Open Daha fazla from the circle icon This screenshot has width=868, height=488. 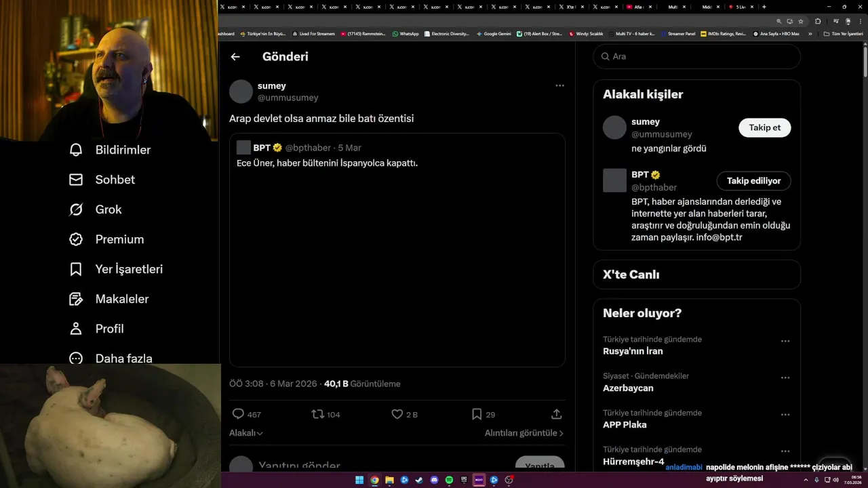76,359
